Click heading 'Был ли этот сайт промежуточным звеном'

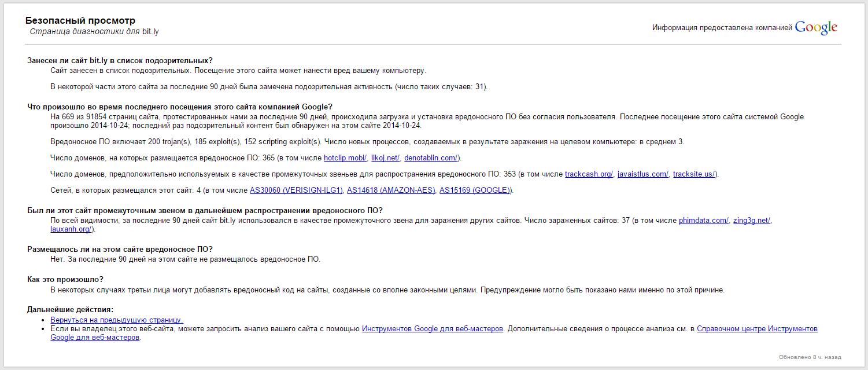point(205,210)
